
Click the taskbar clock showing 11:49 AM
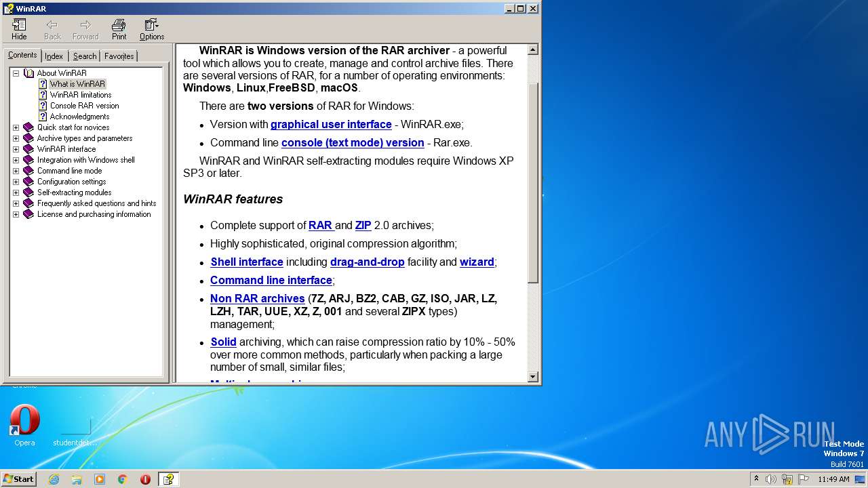(833, 479)
